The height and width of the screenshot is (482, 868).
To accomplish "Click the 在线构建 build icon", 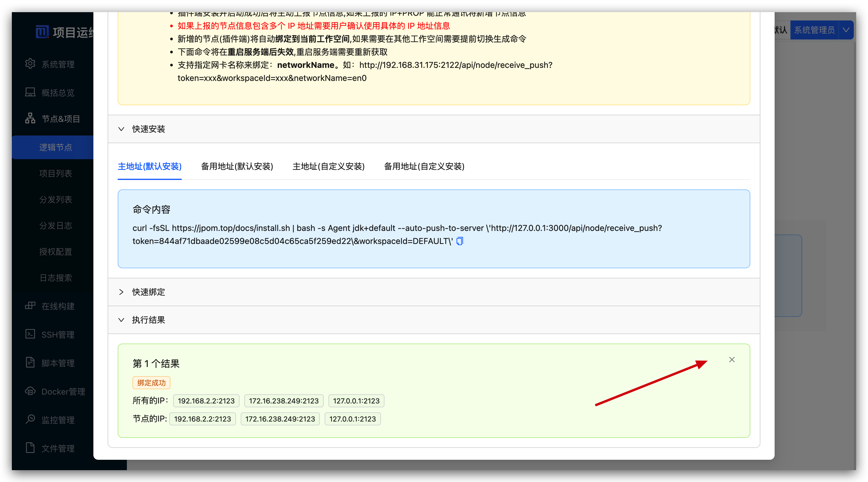I will (30, 306).
